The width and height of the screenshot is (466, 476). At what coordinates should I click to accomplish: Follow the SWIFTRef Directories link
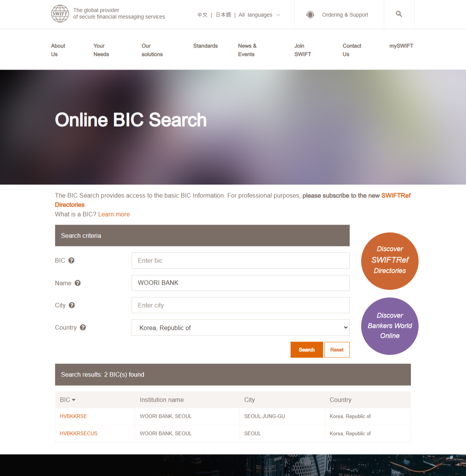point(396,196)
